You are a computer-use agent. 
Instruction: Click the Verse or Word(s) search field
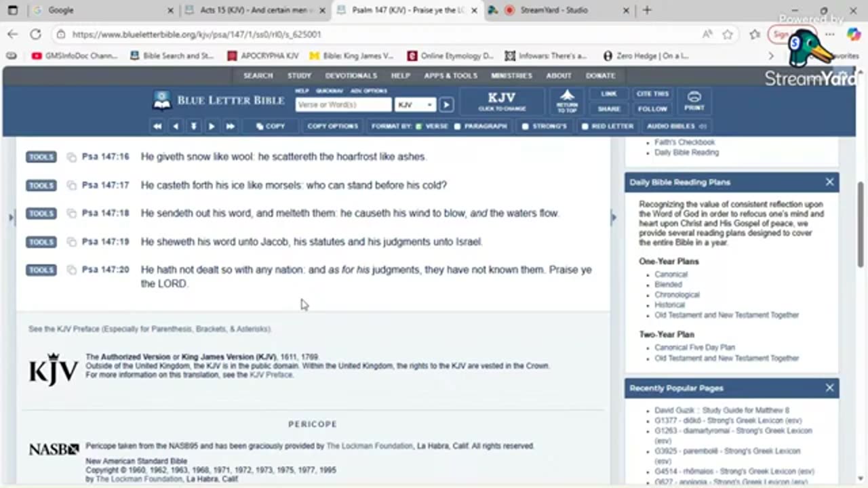(x=343, y=104)
